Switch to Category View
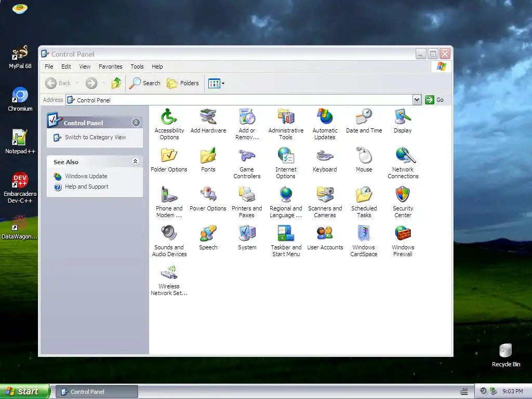The image size is (532, 399). click(96, 137)
